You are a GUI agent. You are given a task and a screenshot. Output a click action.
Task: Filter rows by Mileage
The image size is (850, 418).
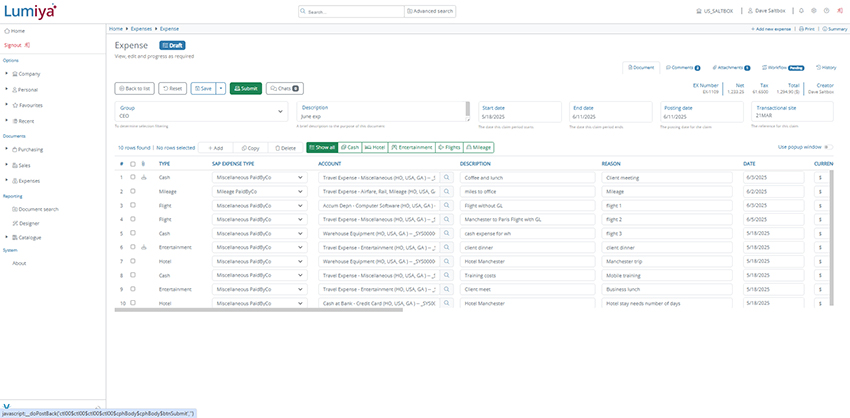(x=479, y=147)
